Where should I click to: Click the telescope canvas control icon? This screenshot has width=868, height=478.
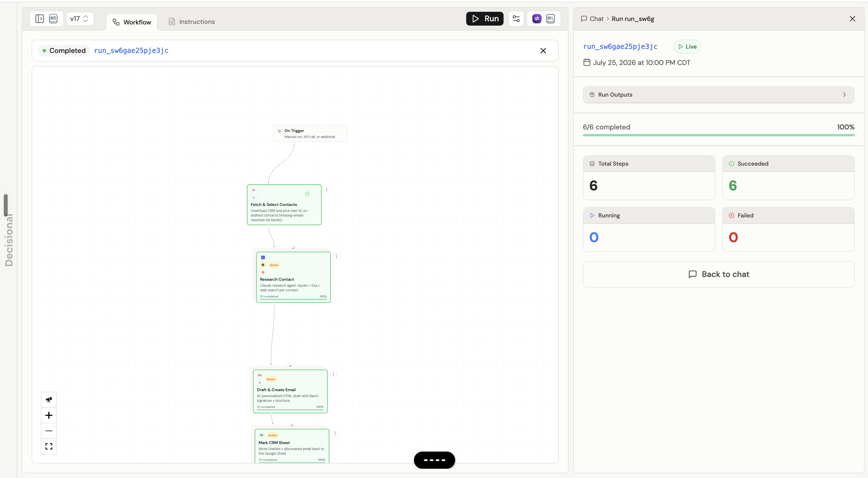coord(49,400)
